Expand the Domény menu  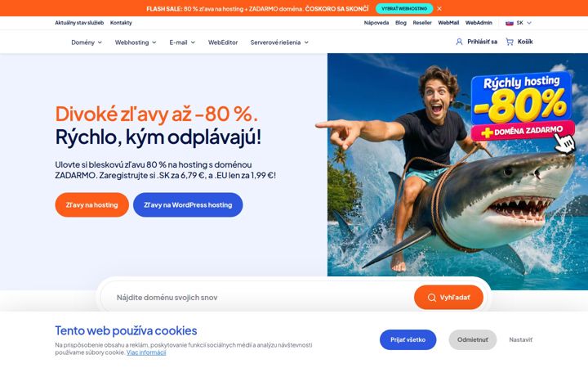(87, 43)
